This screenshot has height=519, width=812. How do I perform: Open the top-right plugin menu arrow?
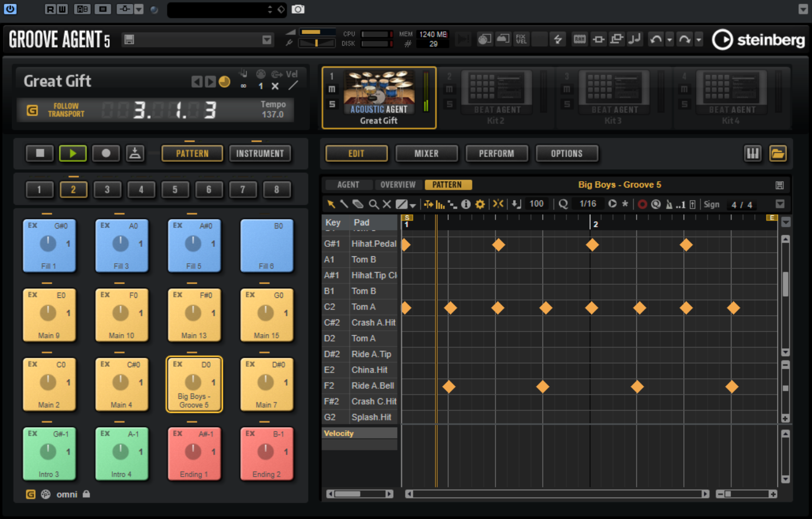pyautogui.click(x=803, y=9)
